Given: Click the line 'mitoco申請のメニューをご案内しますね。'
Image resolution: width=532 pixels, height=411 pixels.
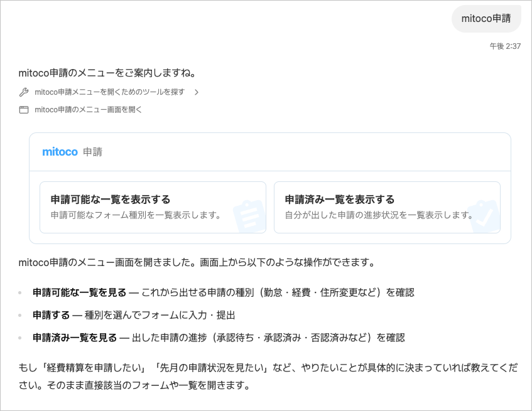Looking at the screenshot, I should point(107,73).
